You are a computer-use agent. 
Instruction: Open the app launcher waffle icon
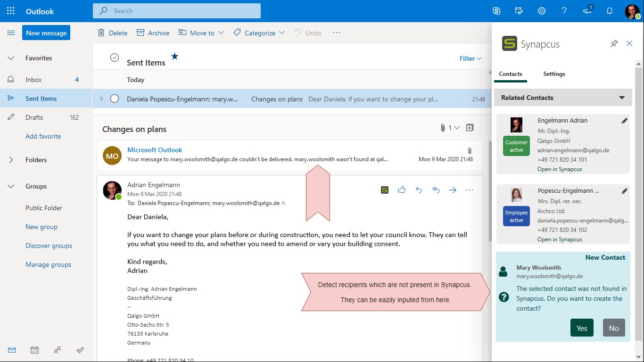(11, 11)
